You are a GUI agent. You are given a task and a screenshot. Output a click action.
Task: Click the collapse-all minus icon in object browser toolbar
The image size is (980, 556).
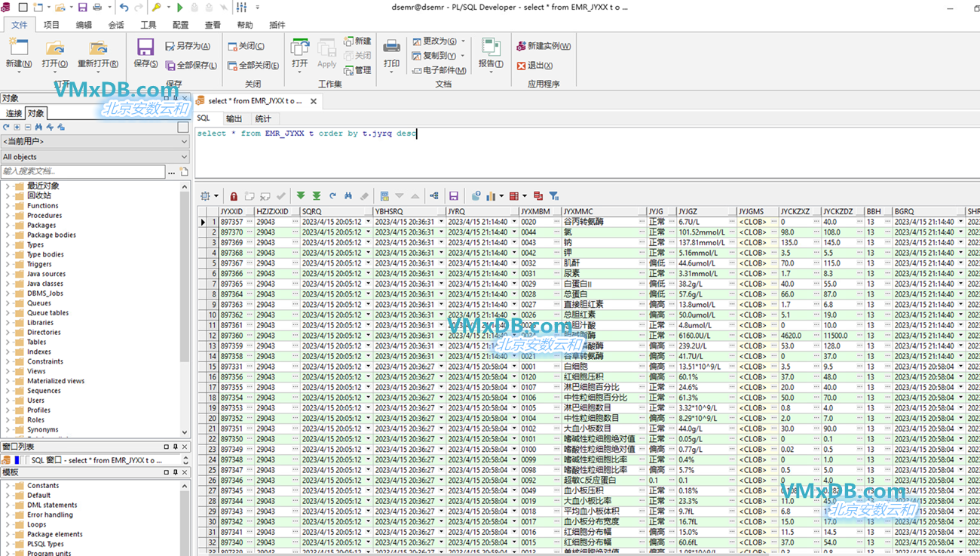tap(28, 127)
